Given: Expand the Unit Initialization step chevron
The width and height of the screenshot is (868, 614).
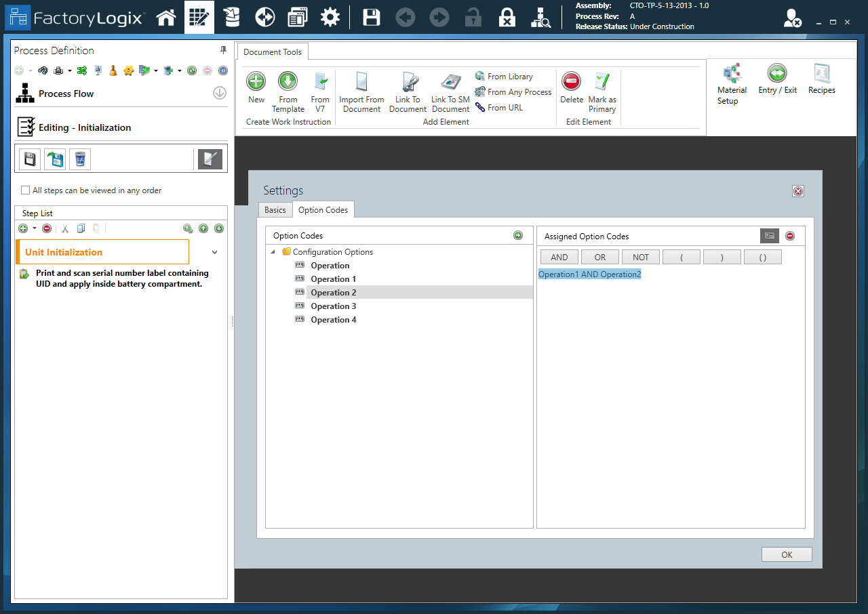Looking at the screenshot, I should tap(215, 252).
